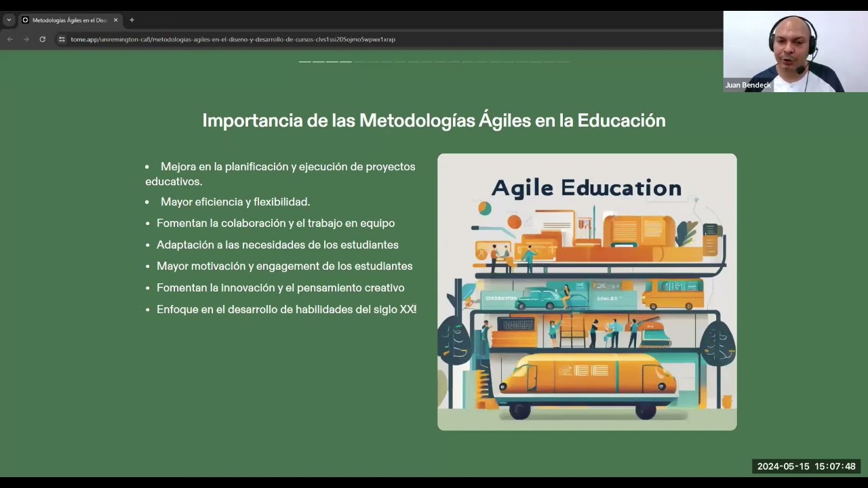Click the recording timestamp overlay
Screen dimensions: 868x488
pyautogui.click(x=806, y=466)
